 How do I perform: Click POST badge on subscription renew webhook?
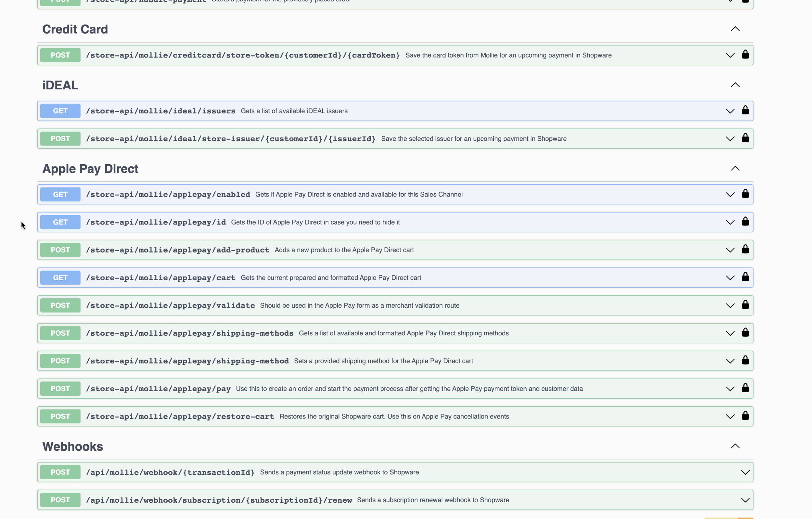click(60, 500)
